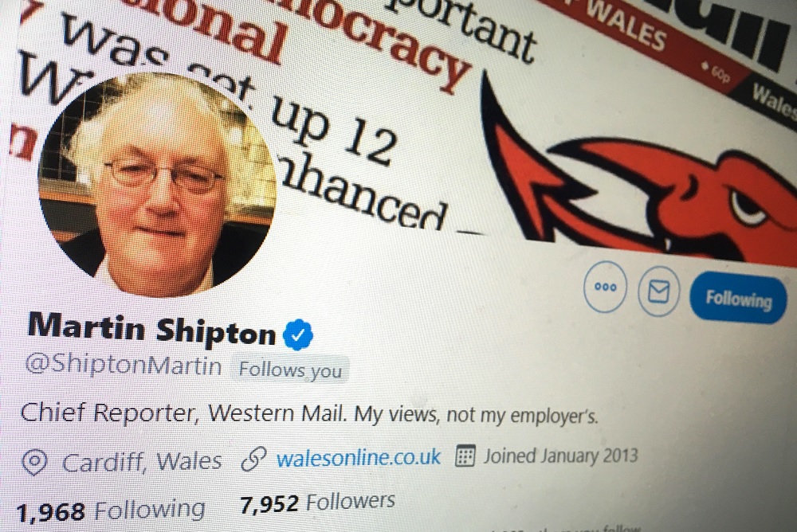Open the walesonline.co.uk link
This screenshot has height=532, width=797.
coord(359,457)
